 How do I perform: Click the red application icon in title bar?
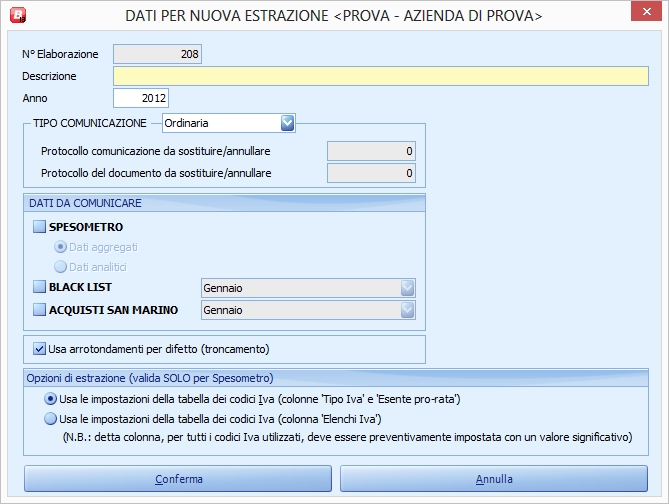click(18, 15)
